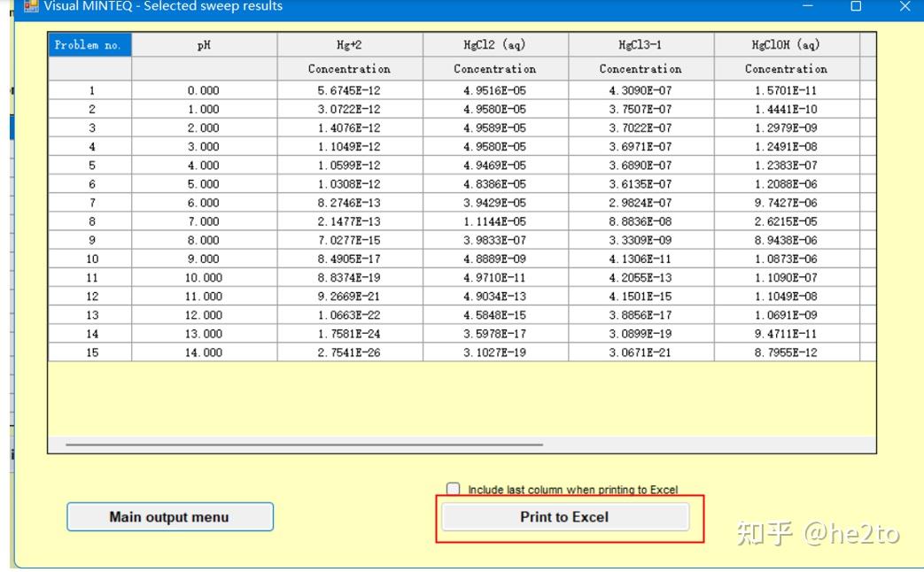924x572 pixels.
Task: Minimize the Selected sweep results window
Action: (808, 6)
